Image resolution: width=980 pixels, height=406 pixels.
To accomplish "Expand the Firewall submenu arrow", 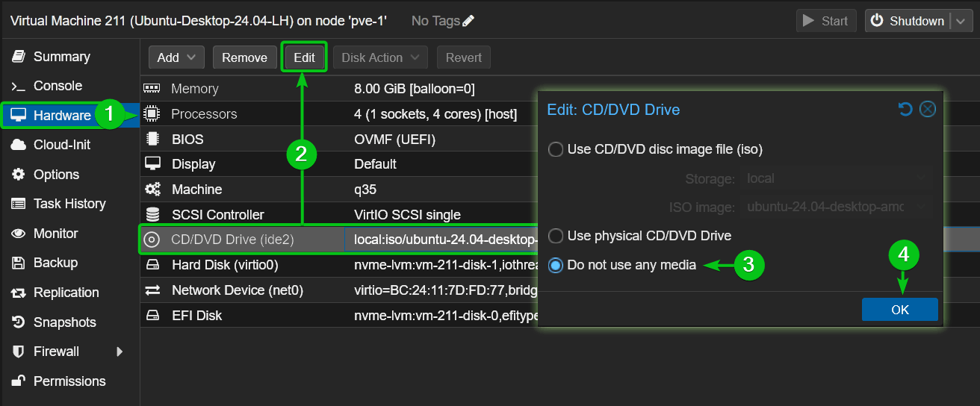I will (x=120, y=352).
